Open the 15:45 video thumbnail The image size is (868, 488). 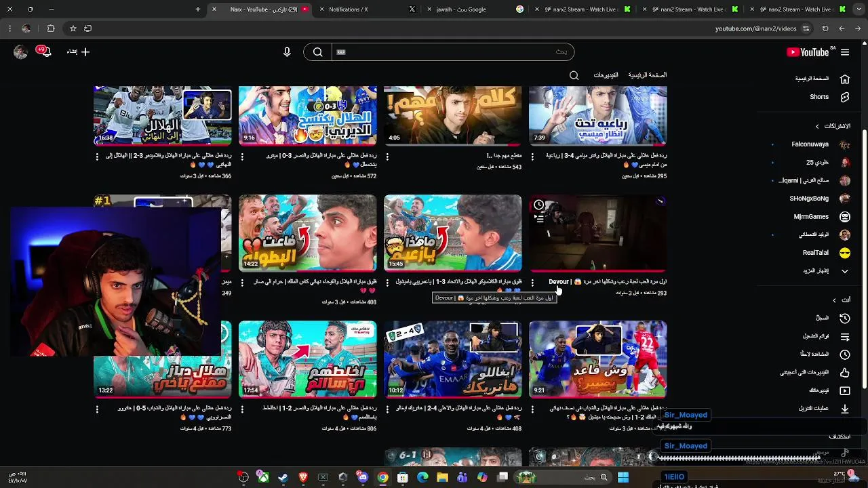point(452,233)
